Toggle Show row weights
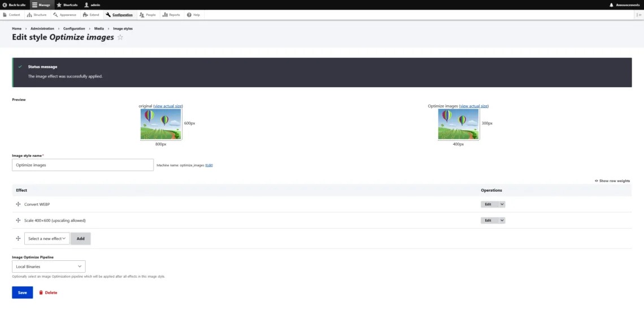This screenshot has width=644, height=327. point(613,180)
